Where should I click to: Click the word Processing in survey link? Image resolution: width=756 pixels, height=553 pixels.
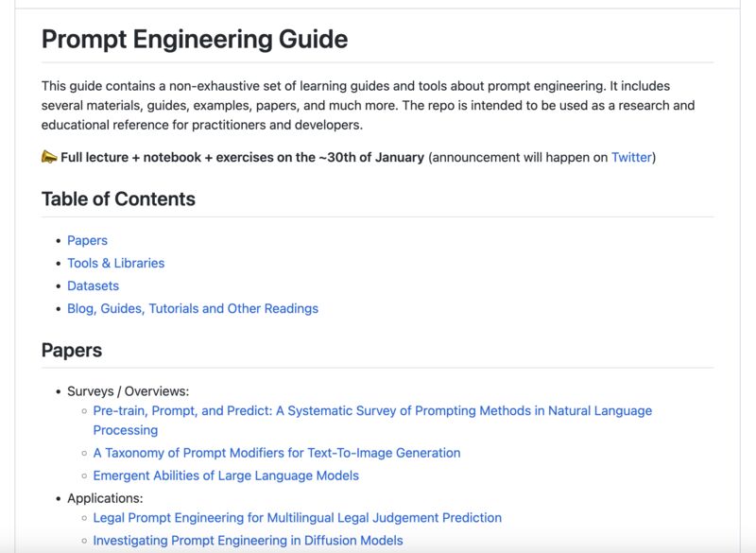[x=126, y=430]
